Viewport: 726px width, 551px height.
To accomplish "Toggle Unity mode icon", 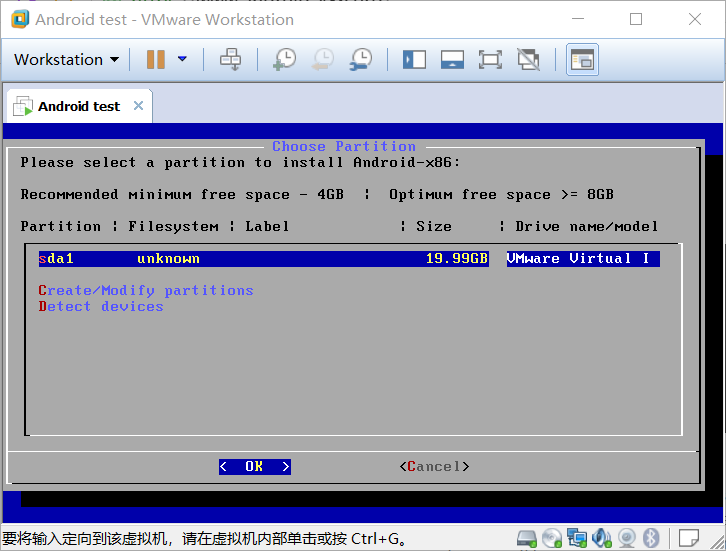I will (528, 60).
